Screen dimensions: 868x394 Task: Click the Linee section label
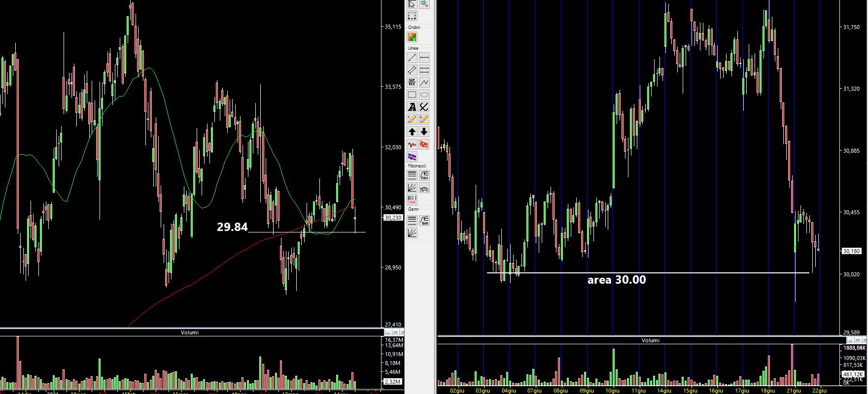point(413,48)
